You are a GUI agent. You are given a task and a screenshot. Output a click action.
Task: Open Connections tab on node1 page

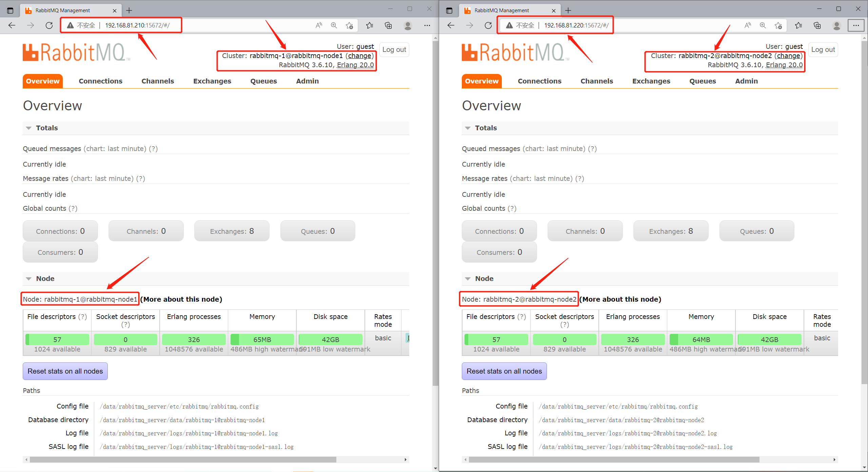pyautogui.click(x=101, y=81)
